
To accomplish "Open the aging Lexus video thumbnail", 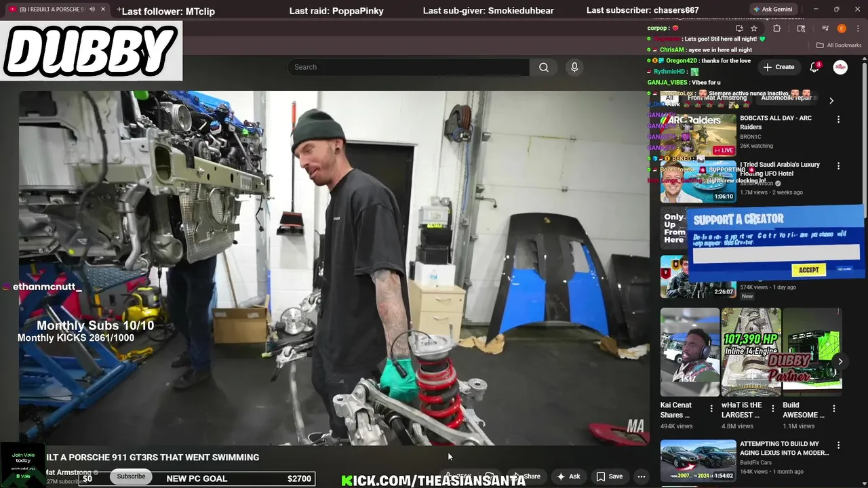I will [x=698, y=460].
